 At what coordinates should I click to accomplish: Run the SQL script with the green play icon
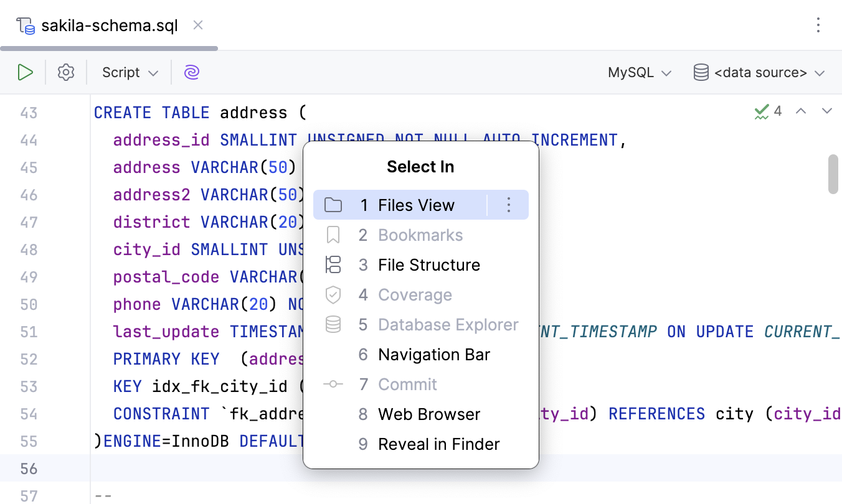point(26,72)
